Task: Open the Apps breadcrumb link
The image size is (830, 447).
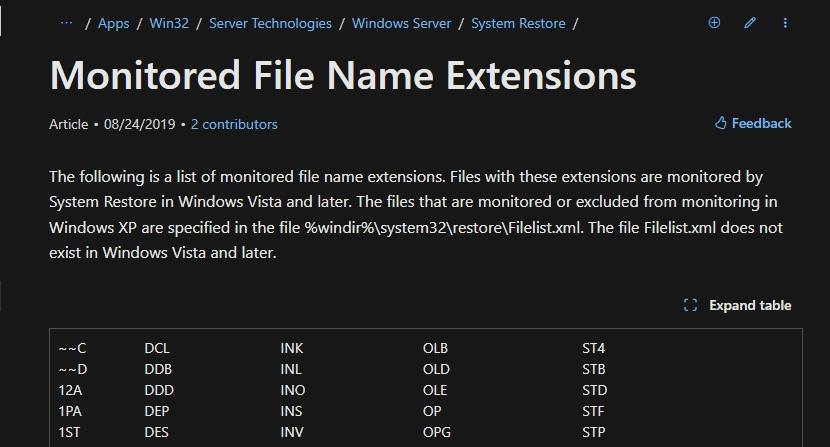Action: [x=113, y=23]
